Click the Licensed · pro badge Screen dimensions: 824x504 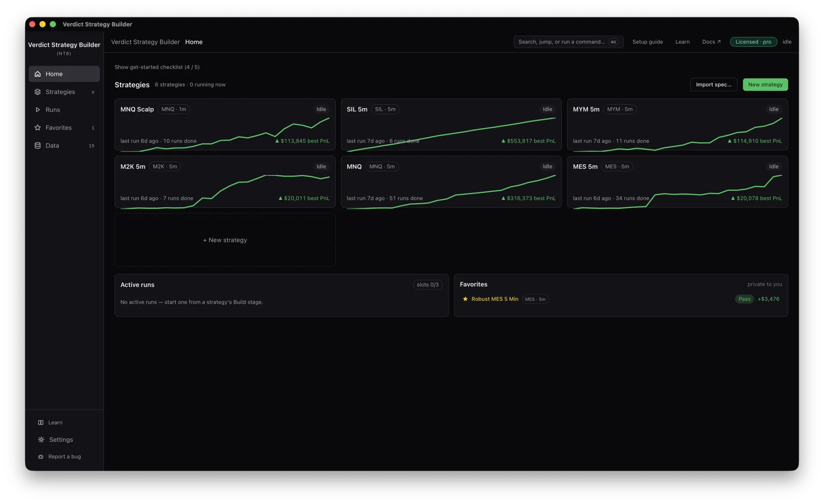753,42
